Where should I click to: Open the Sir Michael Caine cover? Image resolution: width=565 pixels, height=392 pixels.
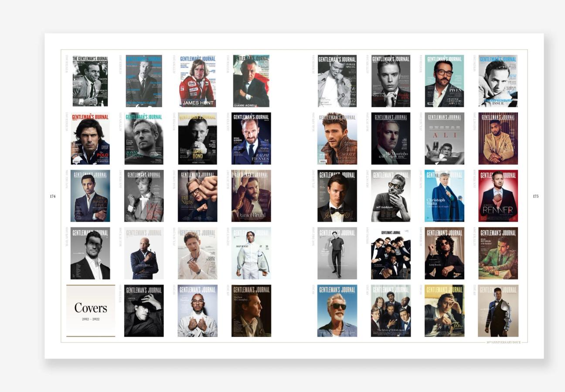(x=144, y=81)
